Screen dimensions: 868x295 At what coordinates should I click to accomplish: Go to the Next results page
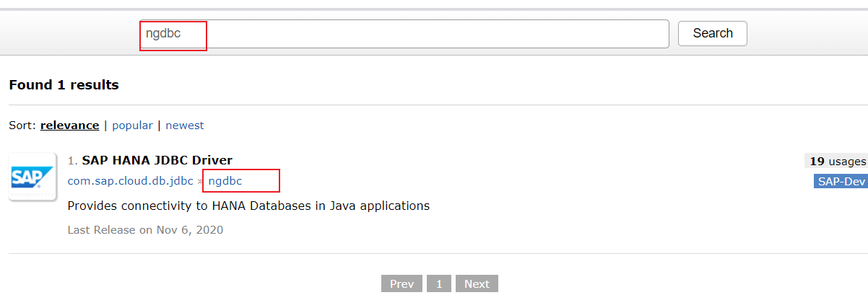coord(477,283)
